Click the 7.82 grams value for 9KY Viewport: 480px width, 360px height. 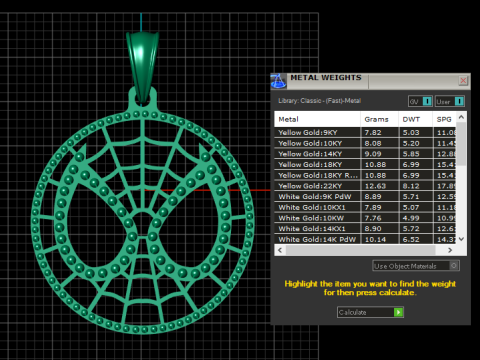coord(373,132)
